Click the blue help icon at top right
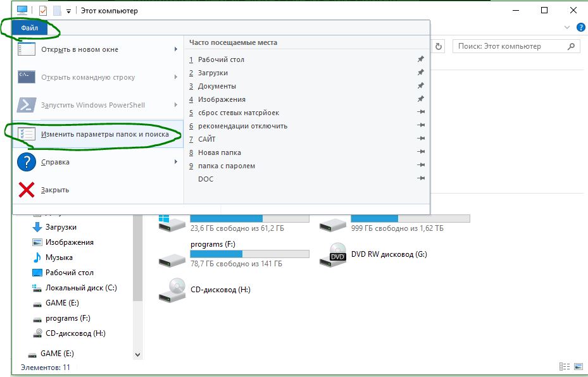Viewport: 588px width, 377px height. click(x=580, y=27)
